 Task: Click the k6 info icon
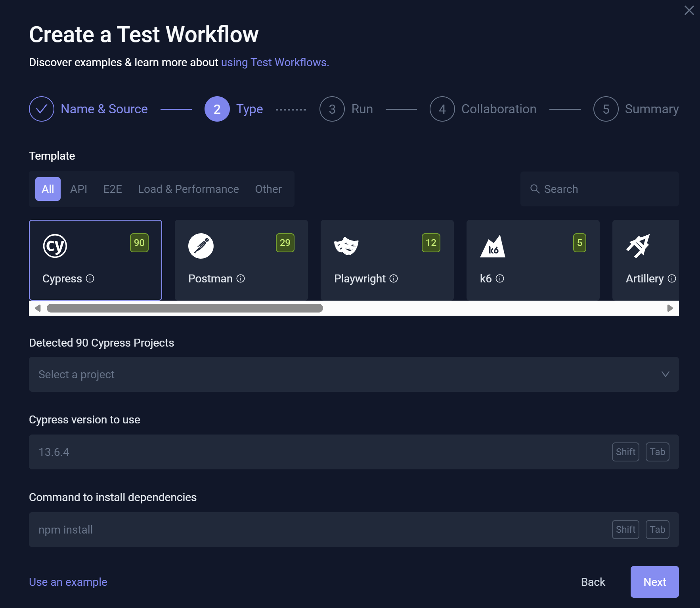(x=500, y=279)
